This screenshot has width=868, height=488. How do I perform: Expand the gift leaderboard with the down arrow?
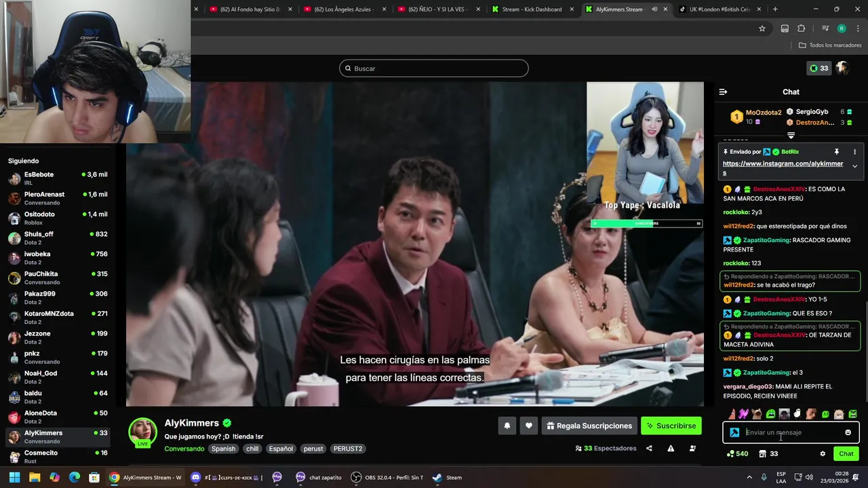click(x=791, y=136)
